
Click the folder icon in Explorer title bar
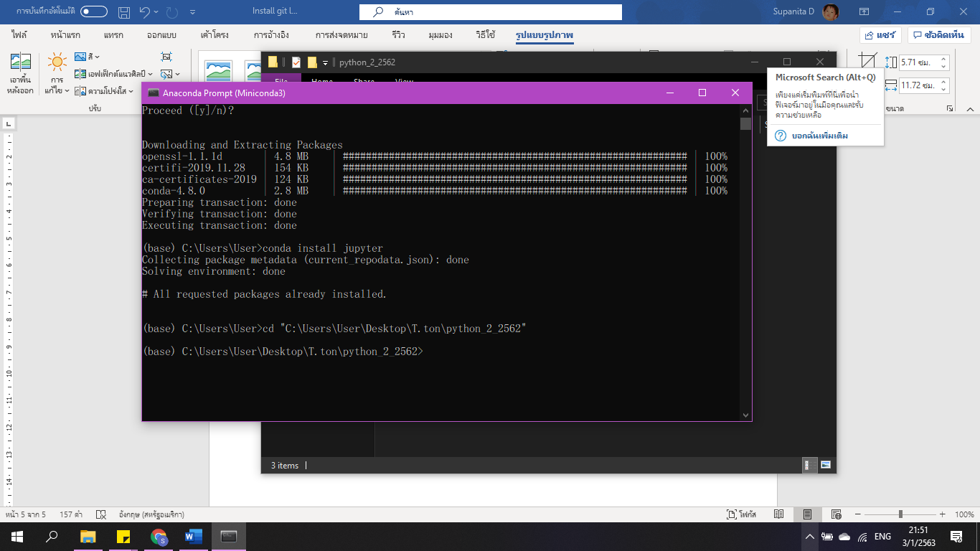click(273, 62)
